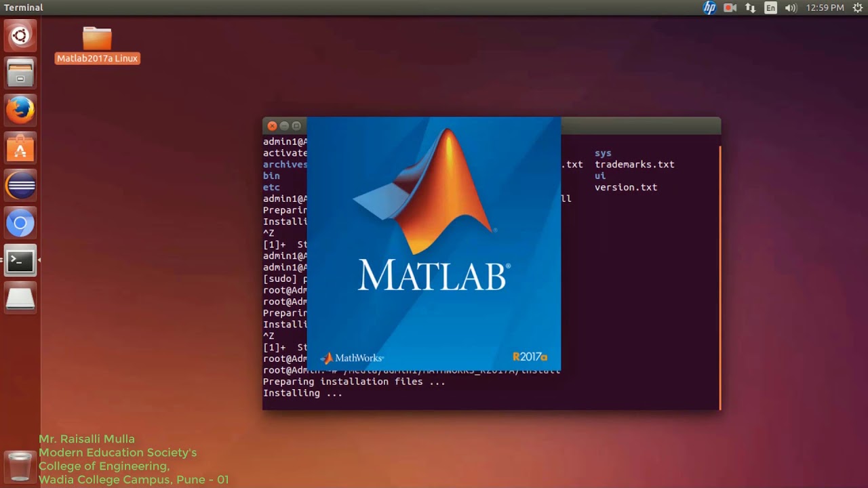
Task: Maximize the terminal window
Action: click(296, 125)
